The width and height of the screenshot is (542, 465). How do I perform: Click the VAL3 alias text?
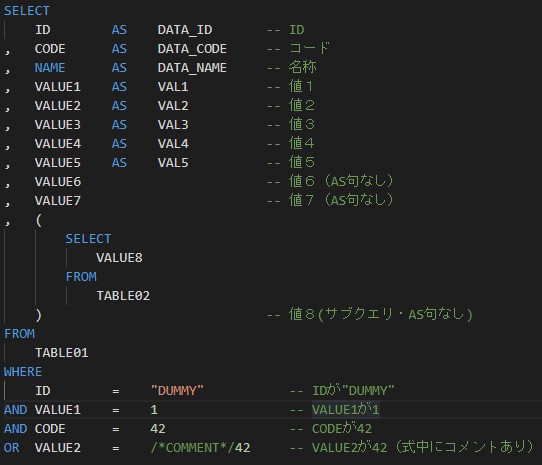point(173,125)
